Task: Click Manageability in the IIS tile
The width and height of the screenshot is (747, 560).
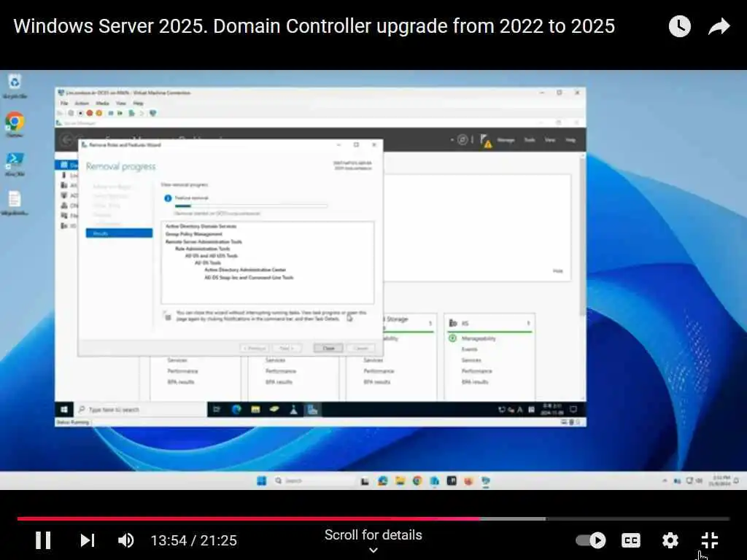Action: 479,338
